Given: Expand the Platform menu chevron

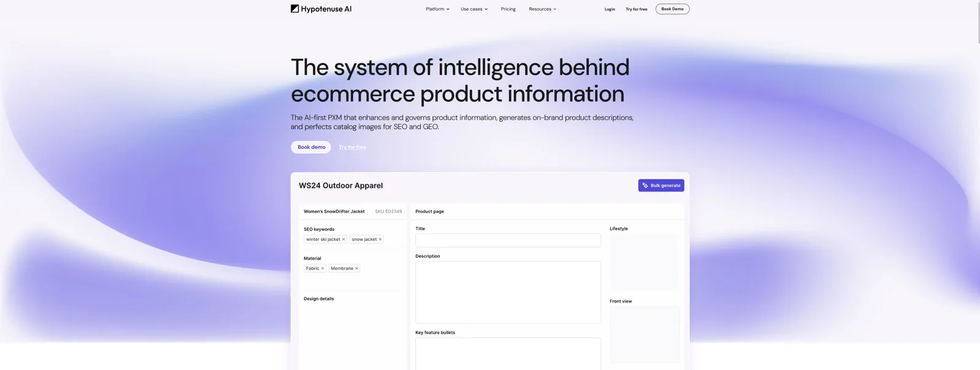Looking at the screenshot, I should point(448,9).
